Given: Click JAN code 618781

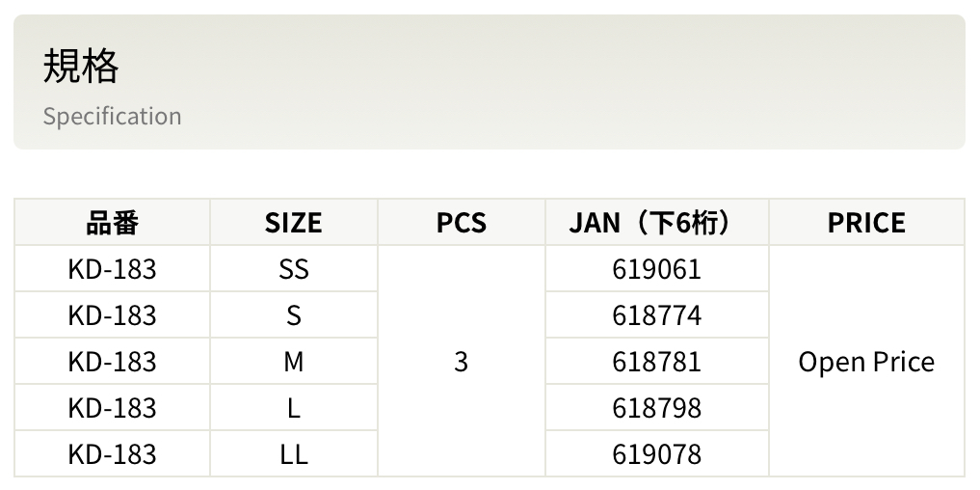Looking at the screenshot, I should click(x=656, y=362).
